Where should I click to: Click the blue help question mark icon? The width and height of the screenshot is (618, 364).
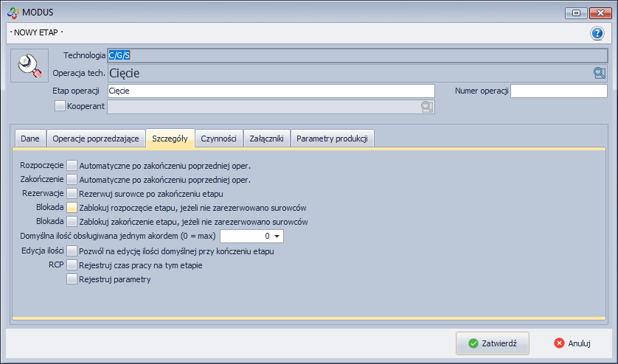tap(597, 33)
